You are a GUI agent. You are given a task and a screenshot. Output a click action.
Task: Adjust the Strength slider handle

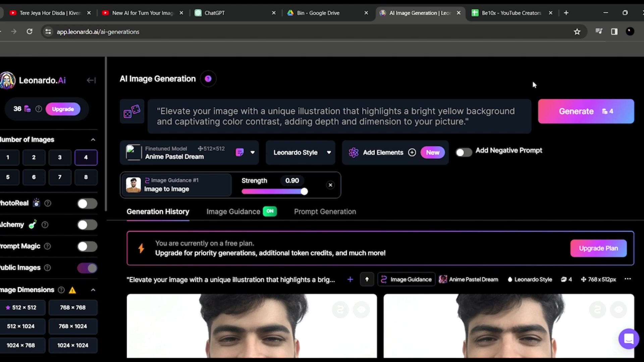[304, 191]
